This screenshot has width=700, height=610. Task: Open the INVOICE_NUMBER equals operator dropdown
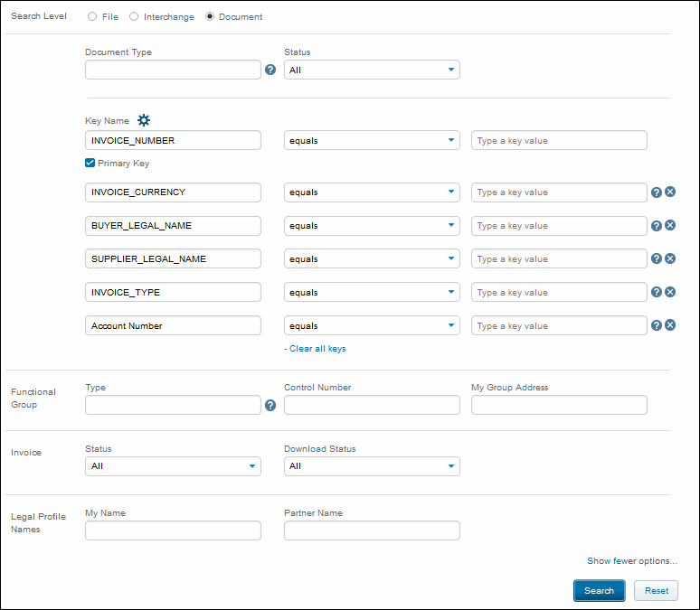(372, 140)
